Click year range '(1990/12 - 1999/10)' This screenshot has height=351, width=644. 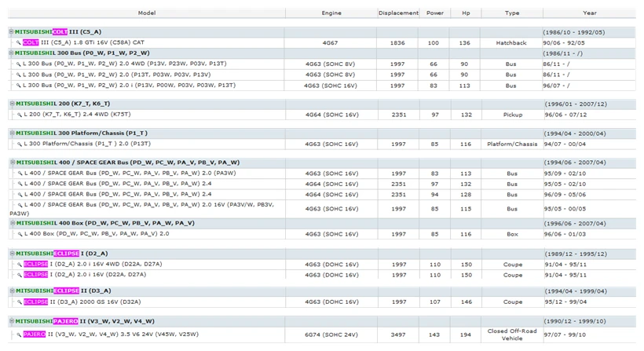tap(575, 321)
